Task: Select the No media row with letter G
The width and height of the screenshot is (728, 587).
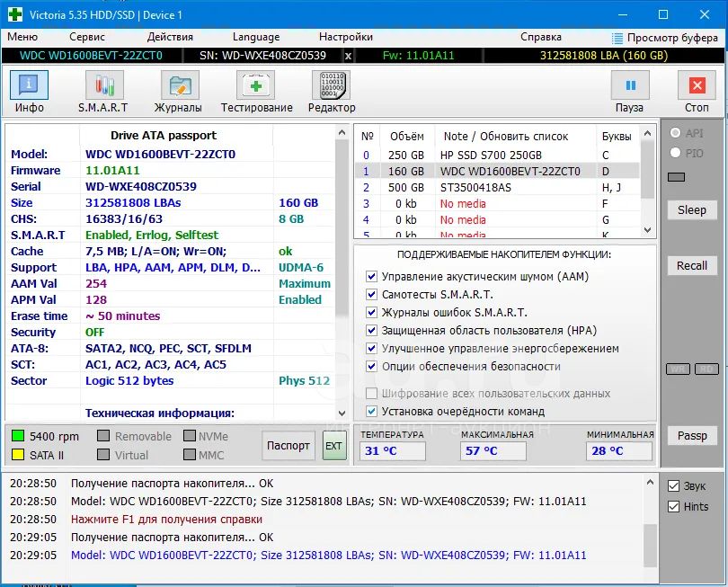Action: coord(498,220)
